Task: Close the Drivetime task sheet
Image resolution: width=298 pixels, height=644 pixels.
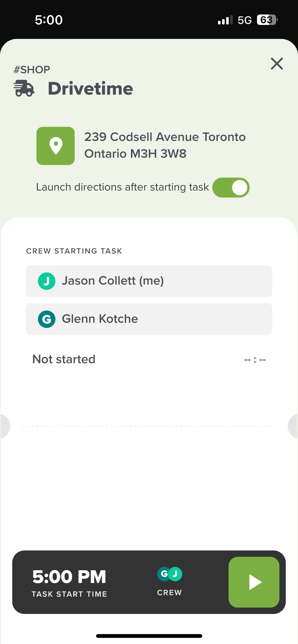Action: tap(277, 63)
